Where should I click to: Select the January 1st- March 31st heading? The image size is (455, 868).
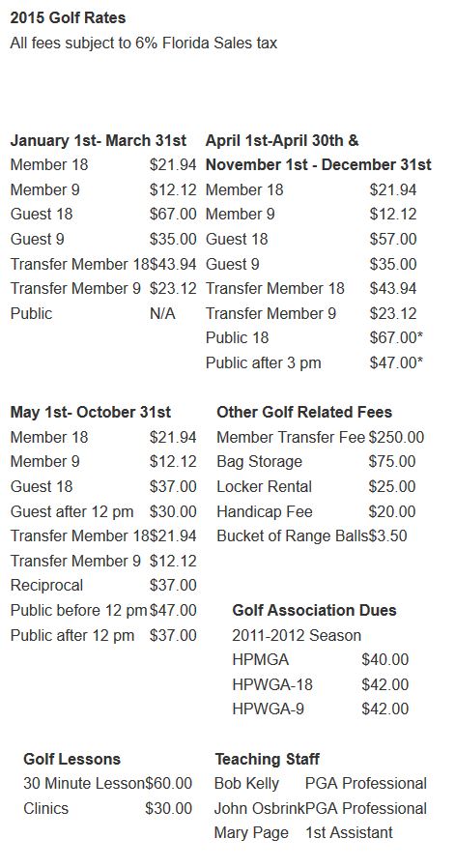pos(99,140)
